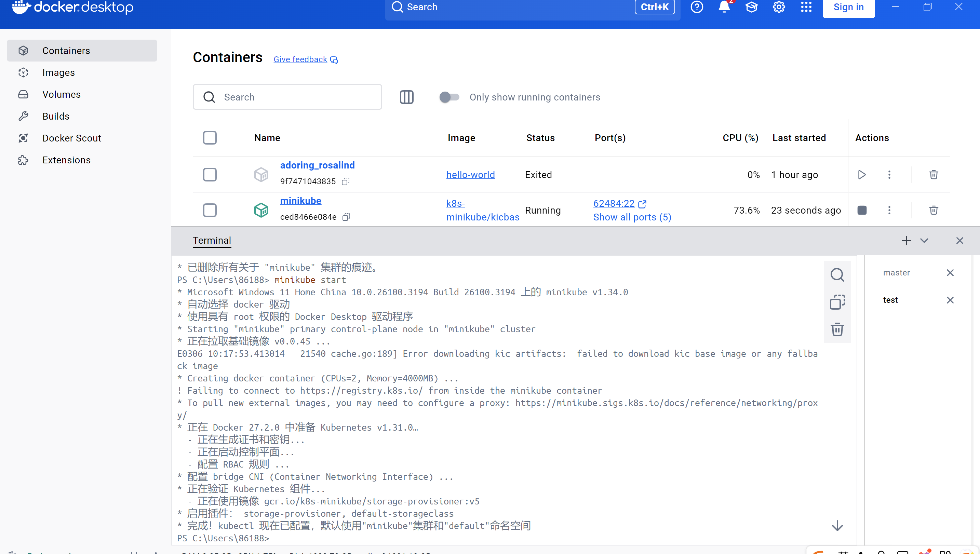980x554 pixels.
Task: Delete the adoring_rosalind container
Action: pos(933,175)
